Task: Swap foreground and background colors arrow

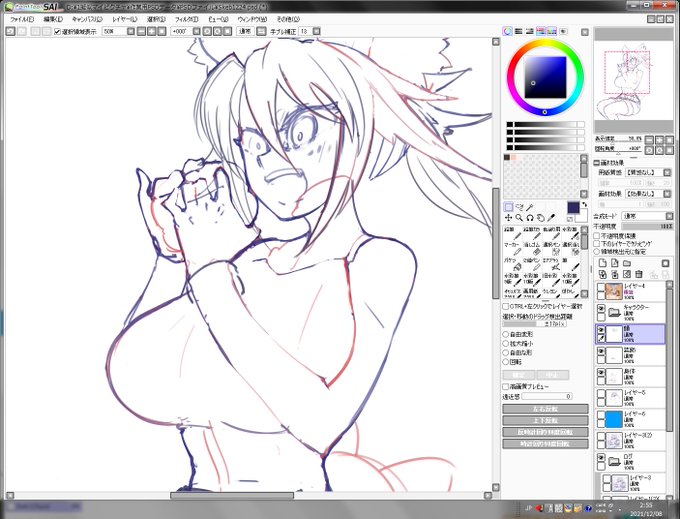Action: pos(584,204)
